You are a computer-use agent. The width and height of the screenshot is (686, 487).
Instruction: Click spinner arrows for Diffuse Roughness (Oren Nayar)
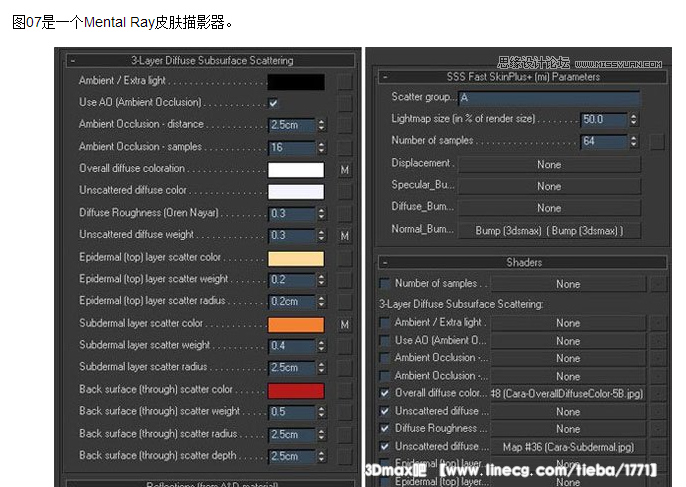[x=322, y=214]
